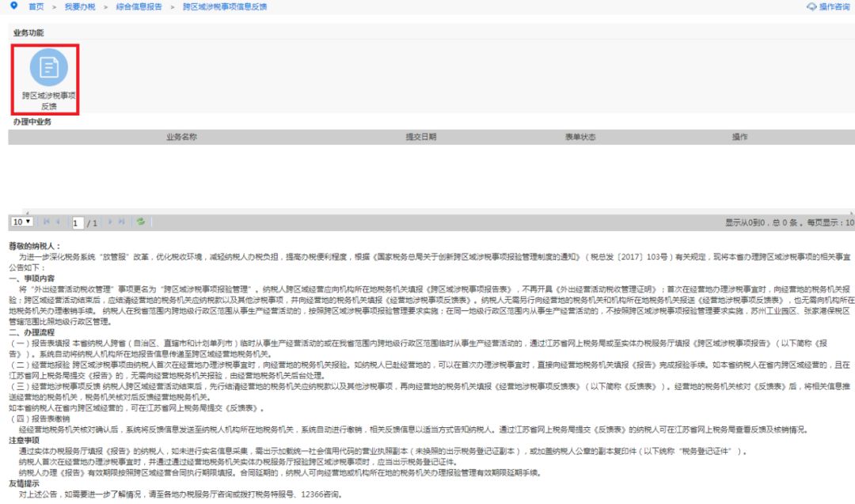Image resolution: width=855 pixels, height=504 pixels.
Task: Click the 跨区域涉税事项反馈 label text
Action: click(48, 100)
